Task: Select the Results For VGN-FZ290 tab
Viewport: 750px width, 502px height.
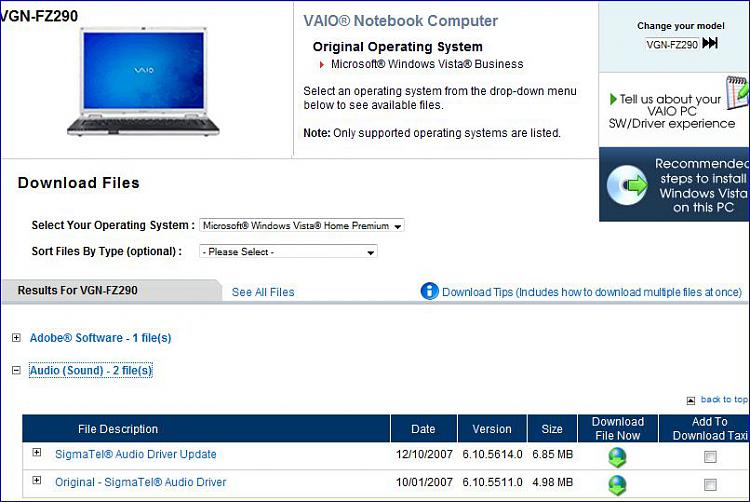Action: [111, 291]
